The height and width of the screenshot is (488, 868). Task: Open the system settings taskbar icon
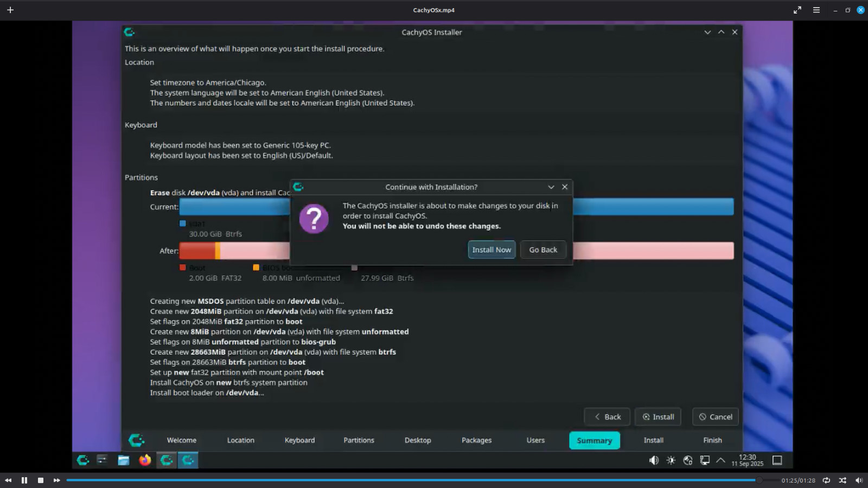pos(102,460)
